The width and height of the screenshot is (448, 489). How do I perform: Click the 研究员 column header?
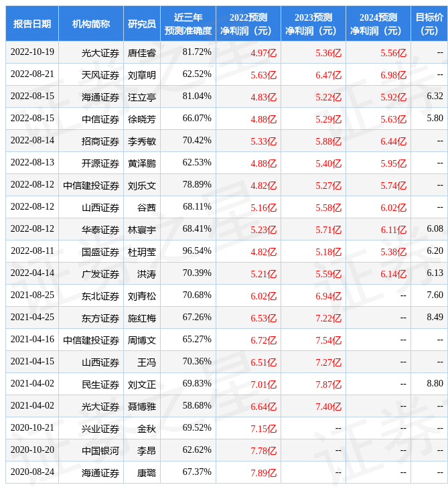(142, 23)
